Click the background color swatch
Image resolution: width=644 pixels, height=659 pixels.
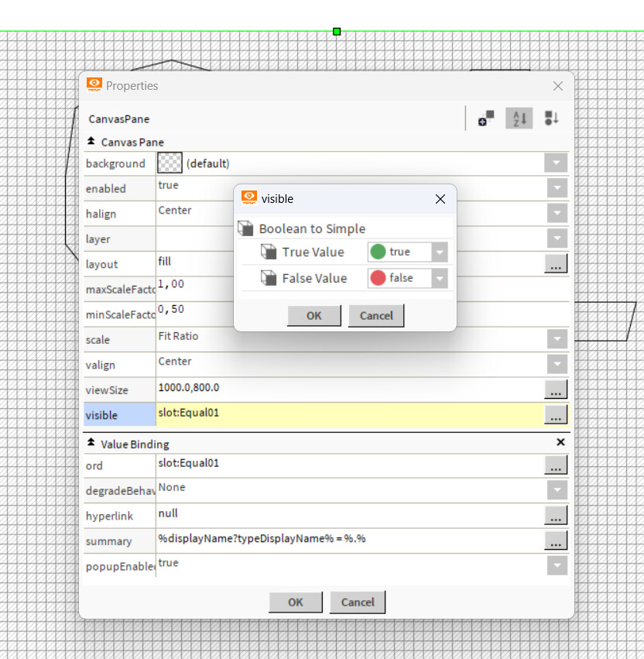[170, 163]
